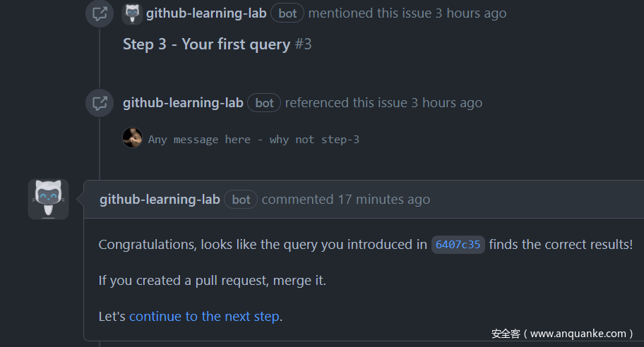
Task: Click the cross-reference icon beside the 'referenced this issue' event
Action: 100,103
